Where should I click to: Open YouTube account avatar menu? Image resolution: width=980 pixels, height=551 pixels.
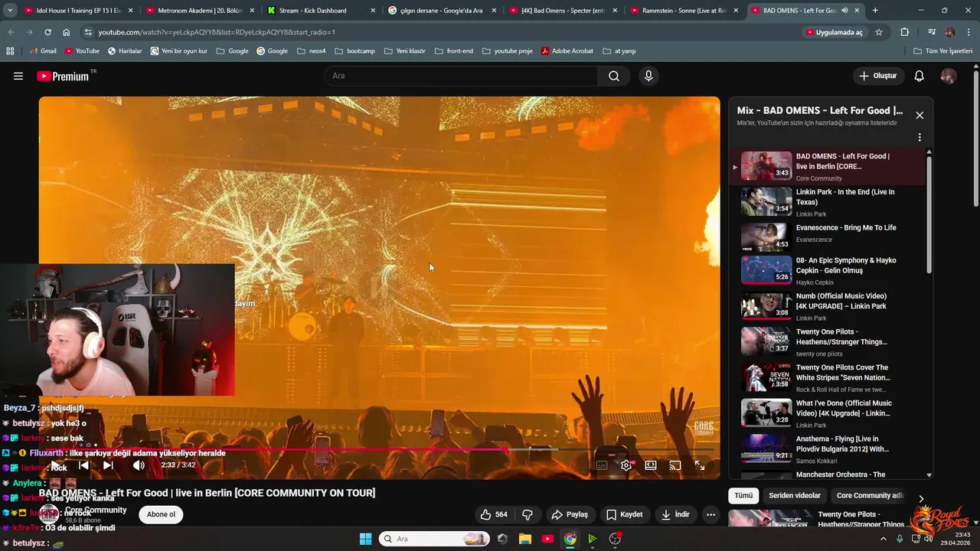tap(948, 76)
